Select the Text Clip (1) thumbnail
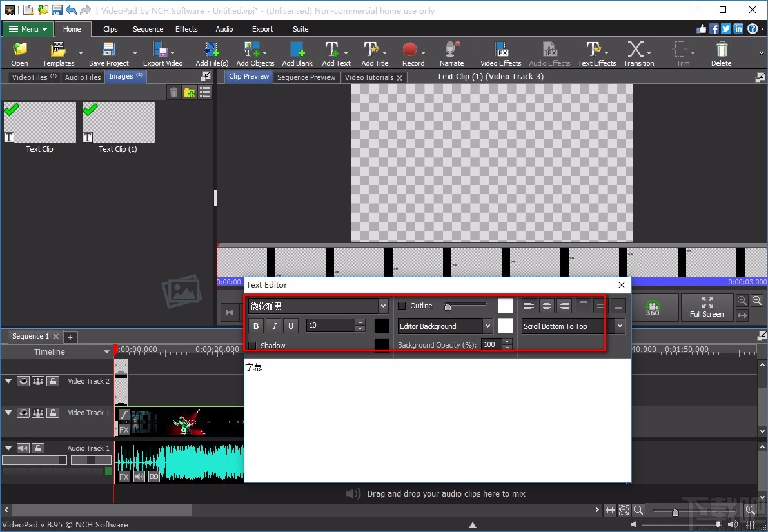The height and width of the screenshot is (532, 768). (117, 122)
